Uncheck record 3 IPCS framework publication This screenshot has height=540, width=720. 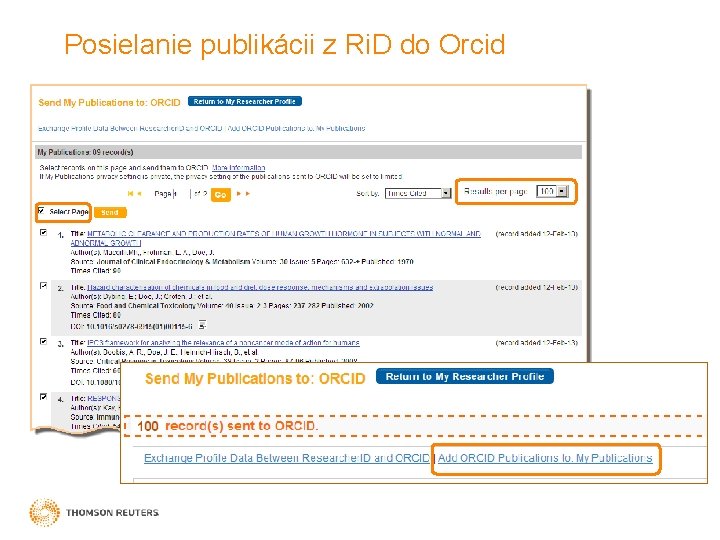click(x=44, y=341)
